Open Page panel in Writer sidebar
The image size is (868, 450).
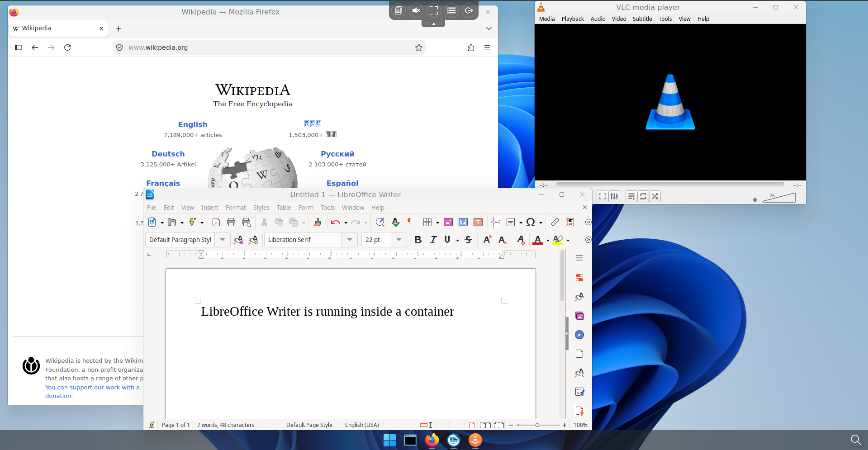[x=579, y=354]
